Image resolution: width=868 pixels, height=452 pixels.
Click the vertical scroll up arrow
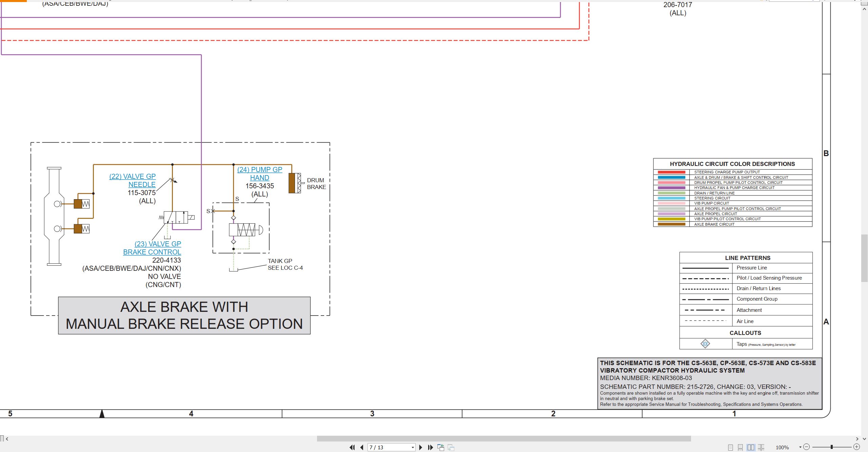coord(865,9)
